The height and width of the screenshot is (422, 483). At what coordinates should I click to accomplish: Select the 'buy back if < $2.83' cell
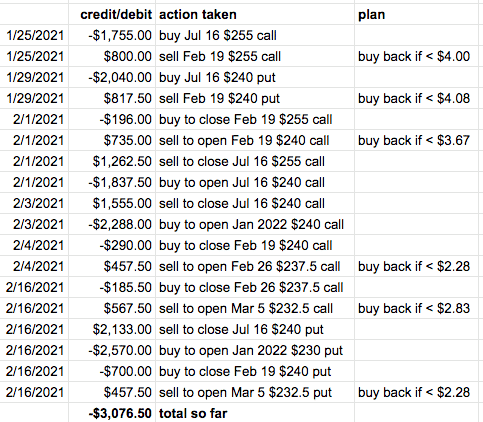(416, 308)
